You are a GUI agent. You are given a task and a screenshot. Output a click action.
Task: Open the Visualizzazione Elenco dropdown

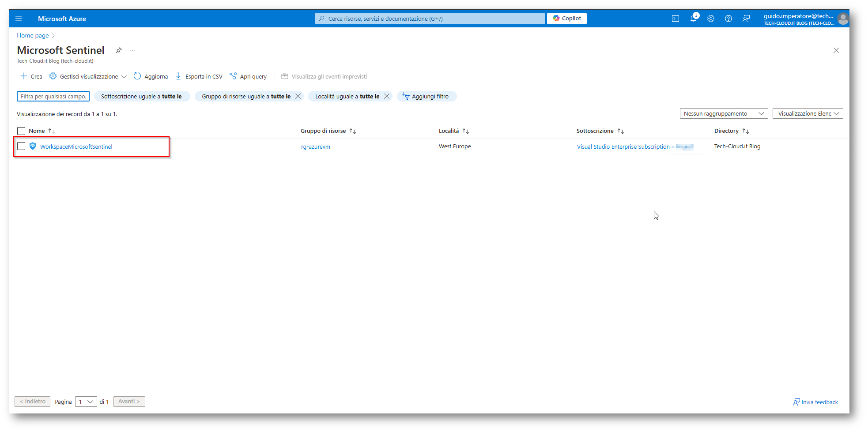point(808,113)
